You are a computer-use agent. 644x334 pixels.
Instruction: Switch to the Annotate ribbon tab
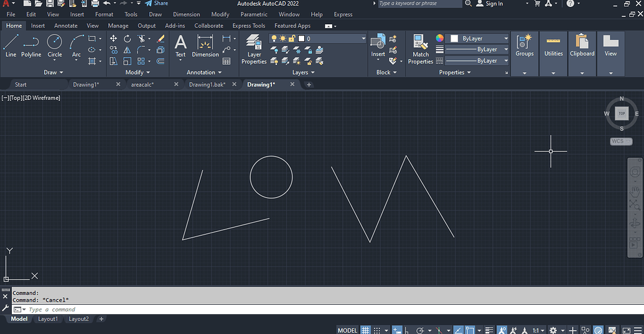pyautogui.click(x=65, y=26)
